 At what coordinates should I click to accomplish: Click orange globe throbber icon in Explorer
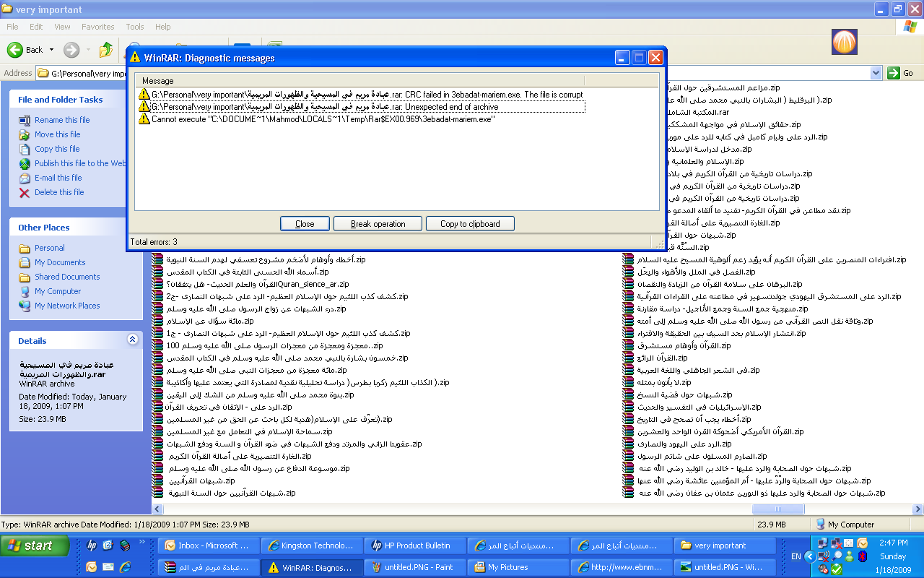click(x=844, y=40)
